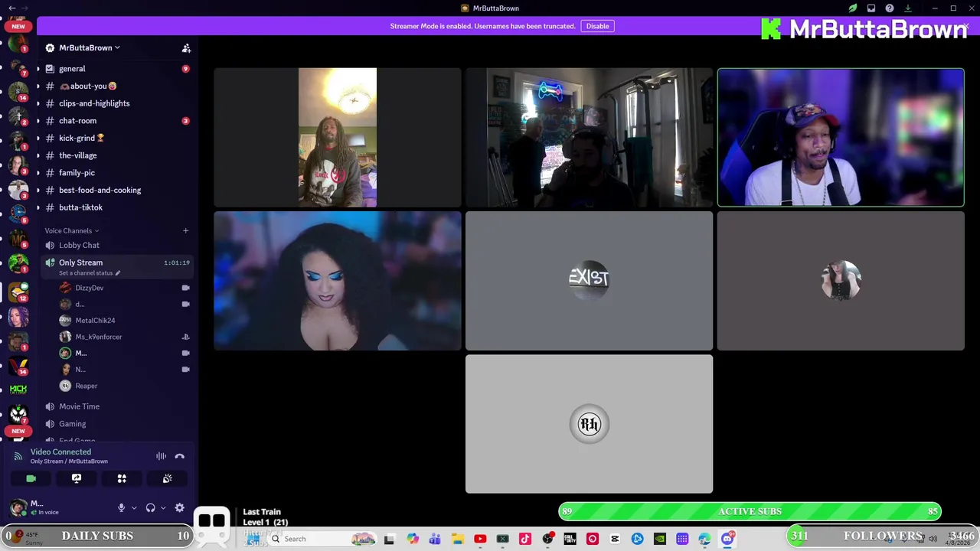Open headphone output options arrow

[163, 507]
